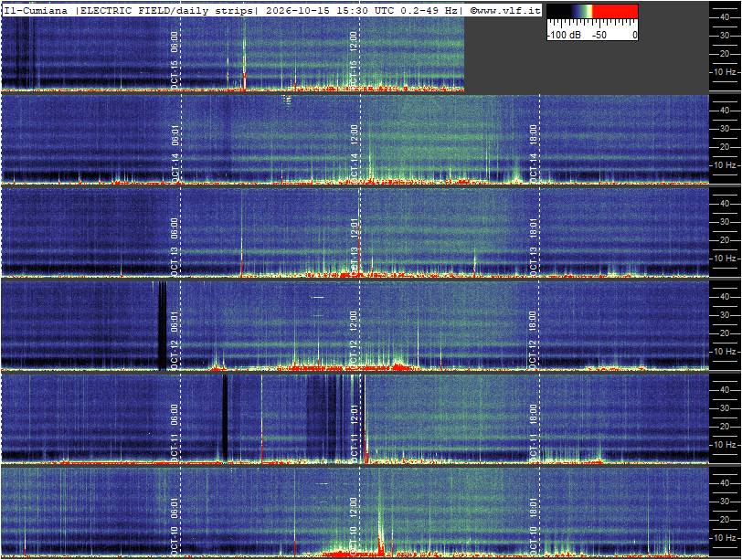Viewport: 742px width, 560px height.
Task: Click the "10 Hz" axis label on the OCT-14 strip
Action: click(725, 165)
